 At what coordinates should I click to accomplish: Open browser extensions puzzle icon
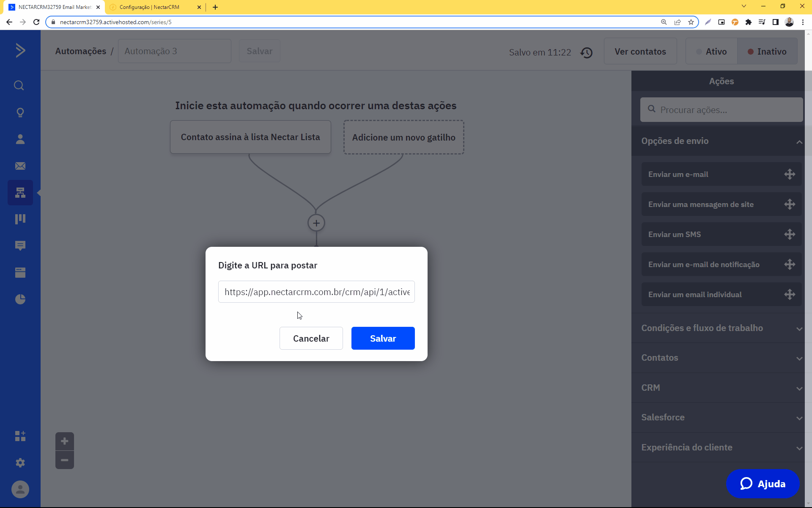[749, 22]
